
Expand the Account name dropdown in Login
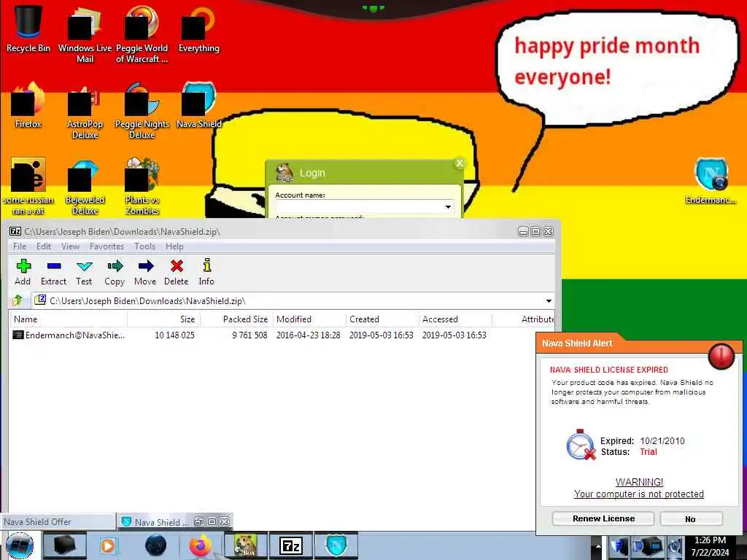pos(448,206)
